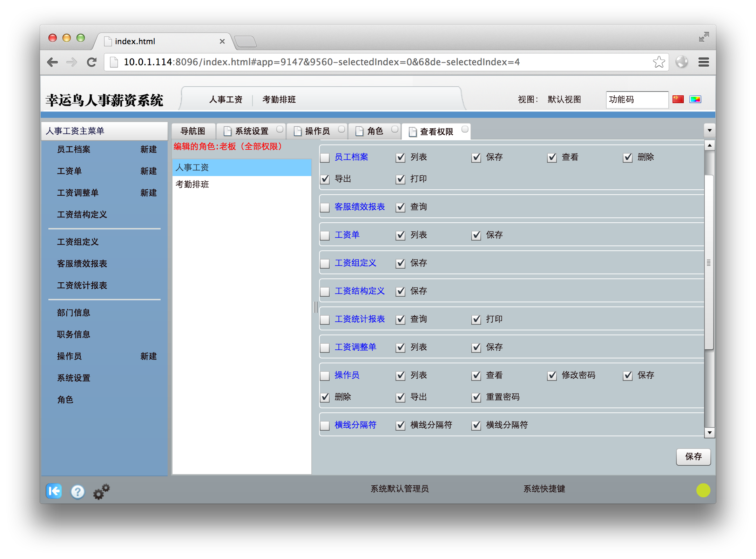Close the 角色 tab with its circle
This screenshot has height=559, width=756.
pos(394,129)
